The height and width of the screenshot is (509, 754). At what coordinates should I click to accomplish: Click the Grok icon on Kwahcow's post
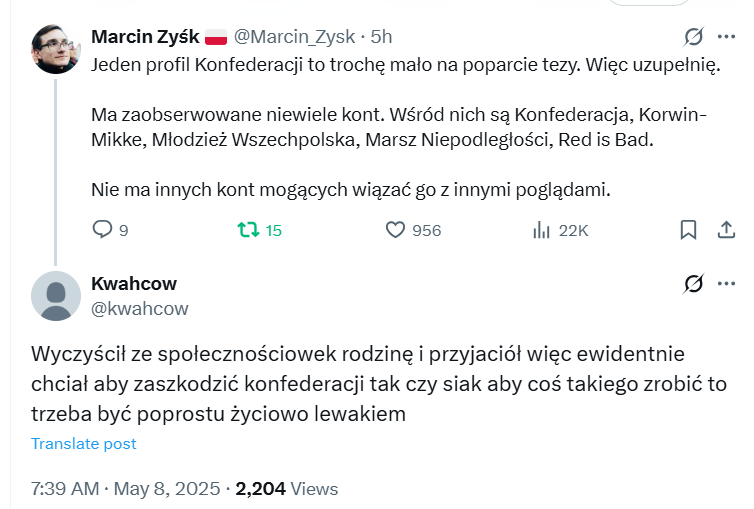pos(693,284)
